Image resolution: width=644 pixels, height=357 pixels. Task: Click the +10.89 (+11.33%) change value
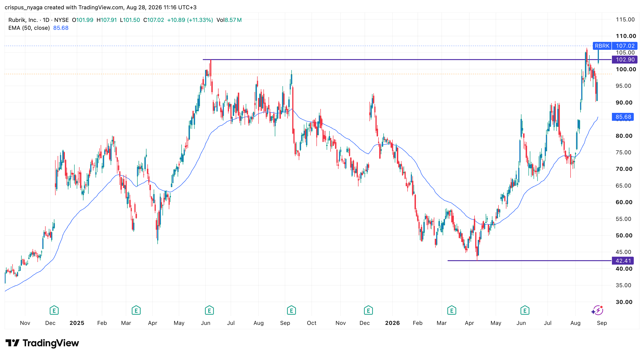[190, 20]
